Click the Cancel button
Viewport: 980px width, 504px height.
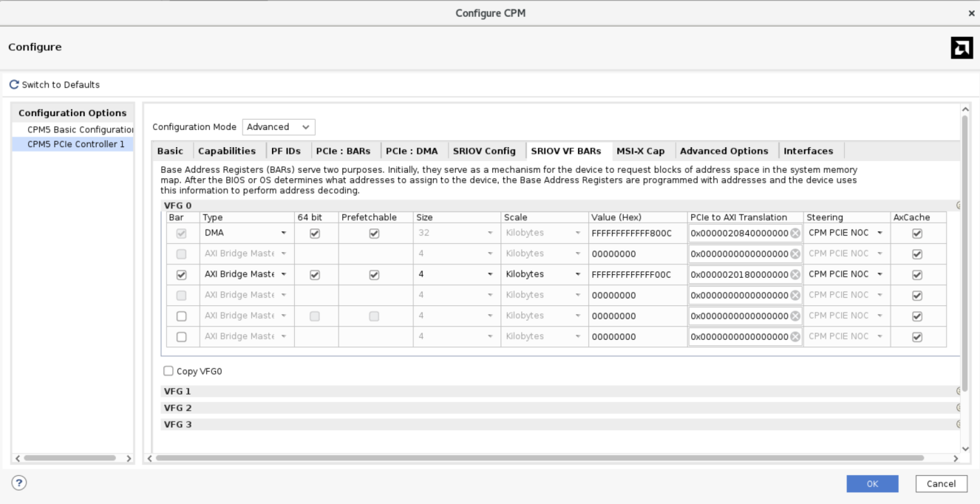pos(941,483)
